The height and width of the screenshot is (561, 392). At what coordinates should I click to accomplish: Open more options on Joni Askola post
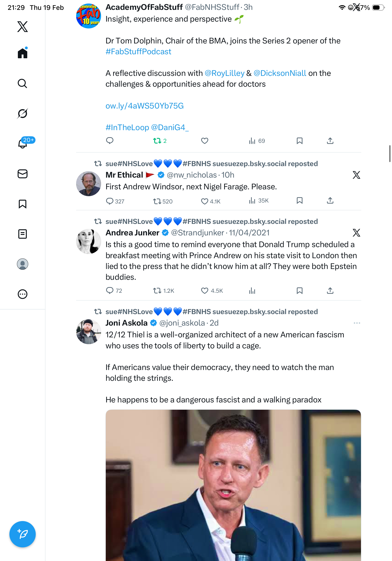coord(357,323)
